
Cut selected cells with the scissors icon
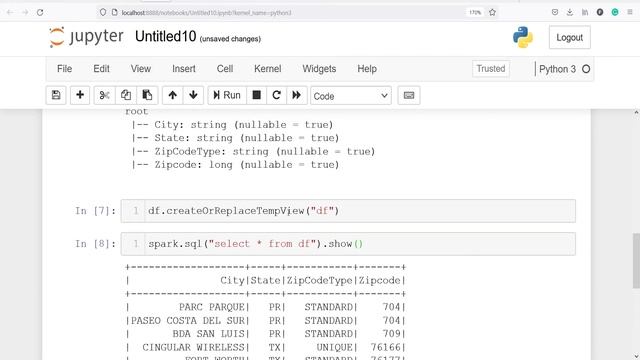(x=104, y=96)
